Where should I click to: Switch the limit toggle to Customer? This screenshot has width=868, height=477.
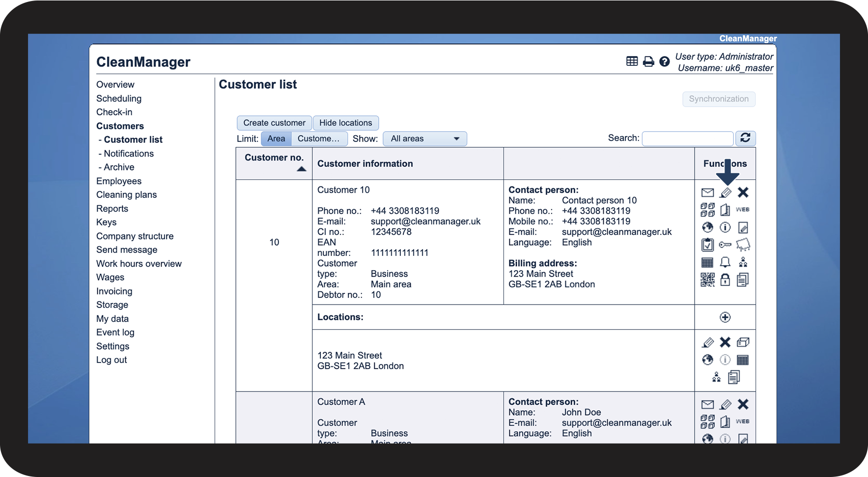[319, 139]
